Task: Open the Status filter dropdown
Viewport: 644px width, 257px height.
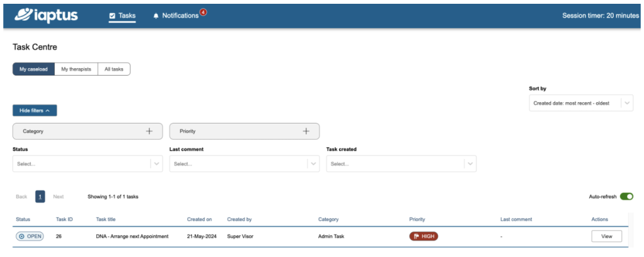Action: pos(87,164)
